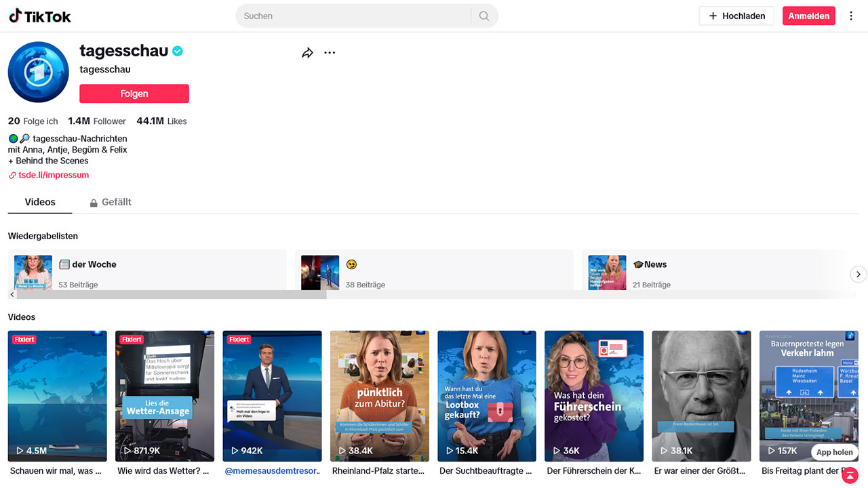The height and width of the screenshot is (488, 868).
Task: Click the search magnifier icon
Action: click(x=484, y=16)
